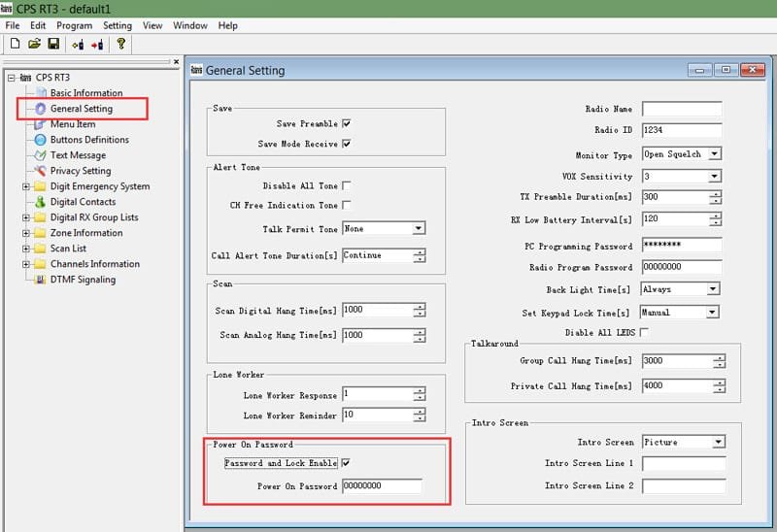Click the Zone Information folder icon

coord(40,233)
